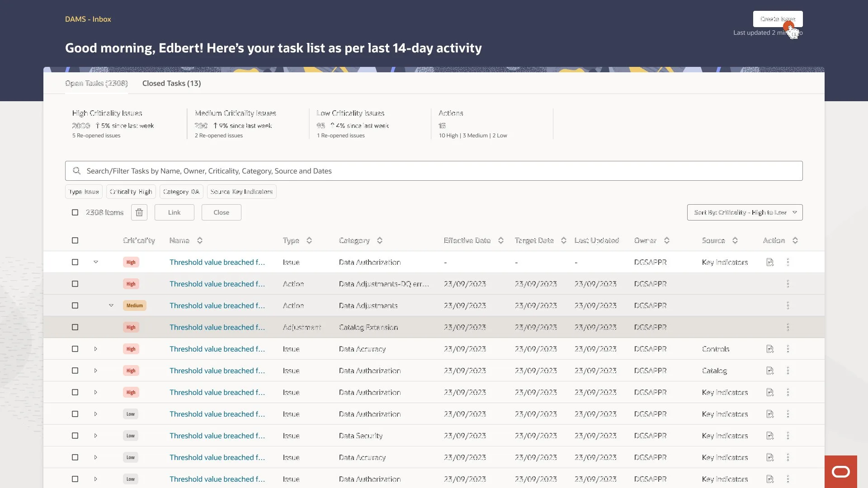This screenshot has width=868, height=488.
Task: Open document action icon in Data Security row
Action: tap(770, 436)
